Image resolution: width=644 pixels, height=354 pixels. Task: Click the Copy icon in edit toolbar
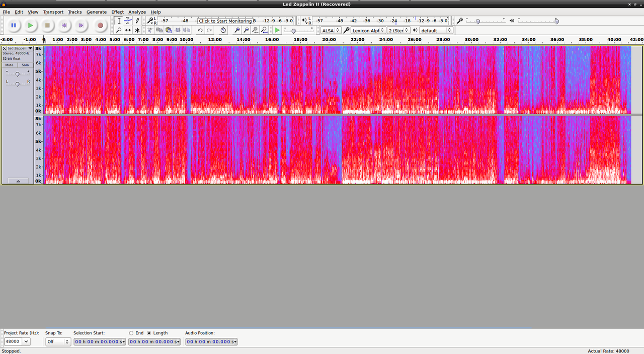click(x=159, y=30)
